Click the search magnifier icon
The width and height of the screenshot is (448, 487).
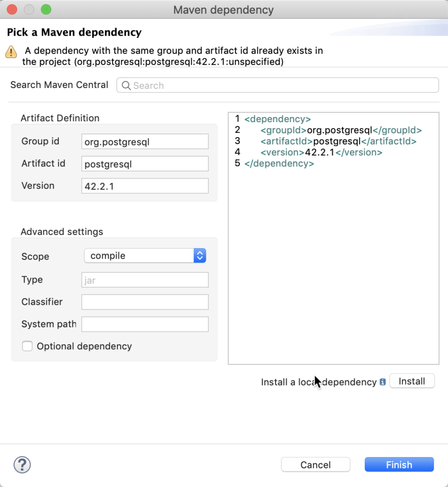coord(126,86)
